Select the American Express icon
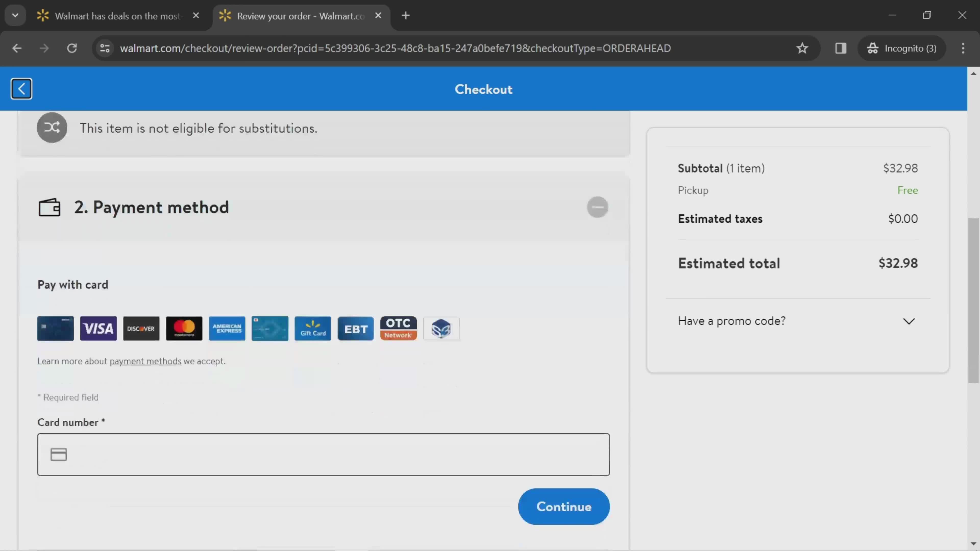The height and width of the screenshot is (551, 980). click(x=227, y=328)
